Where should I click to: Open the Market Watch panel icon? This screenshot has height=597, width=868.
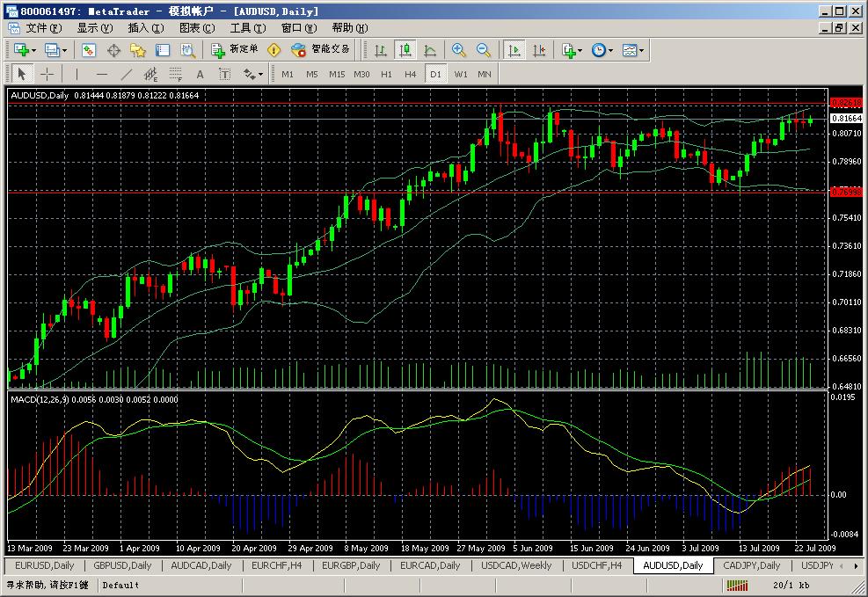(x=88, y=50)
